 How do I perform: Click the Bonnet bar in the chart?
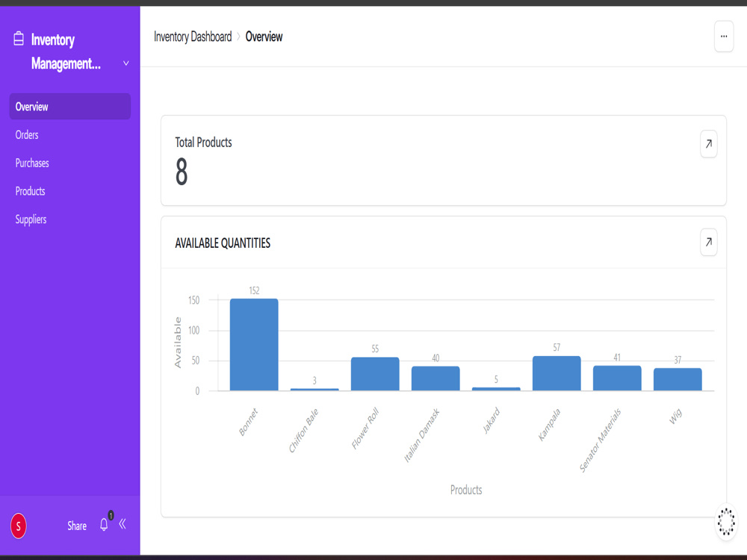click(254, 345)
